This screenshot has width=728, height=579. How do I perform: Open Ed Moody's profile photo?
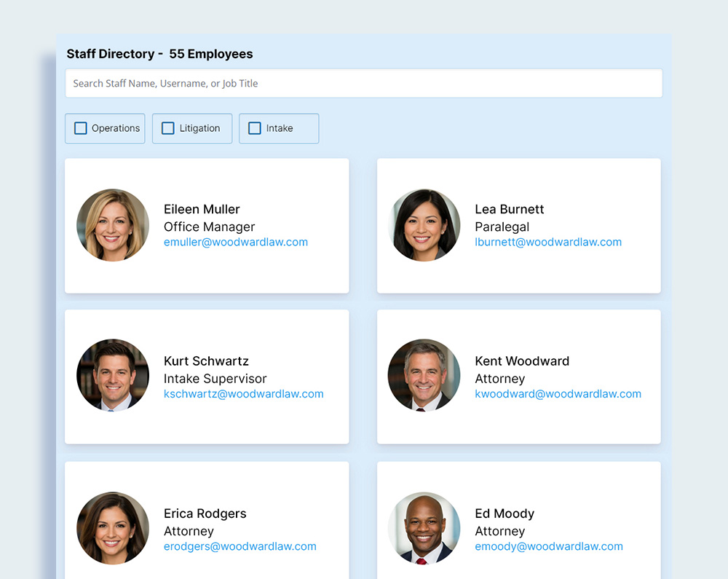pos(424,528)
